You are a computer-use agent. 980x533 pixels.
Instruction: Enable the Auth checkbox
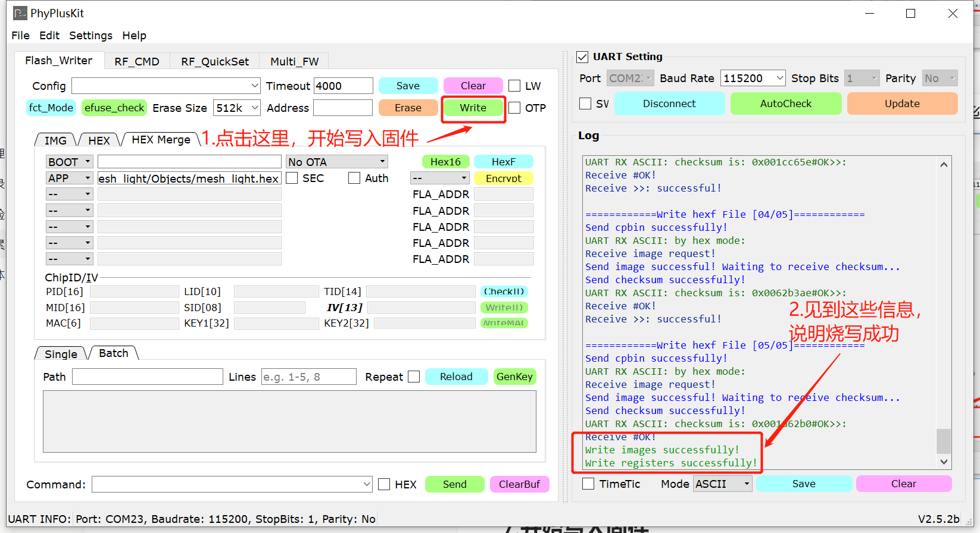point(354,178)
